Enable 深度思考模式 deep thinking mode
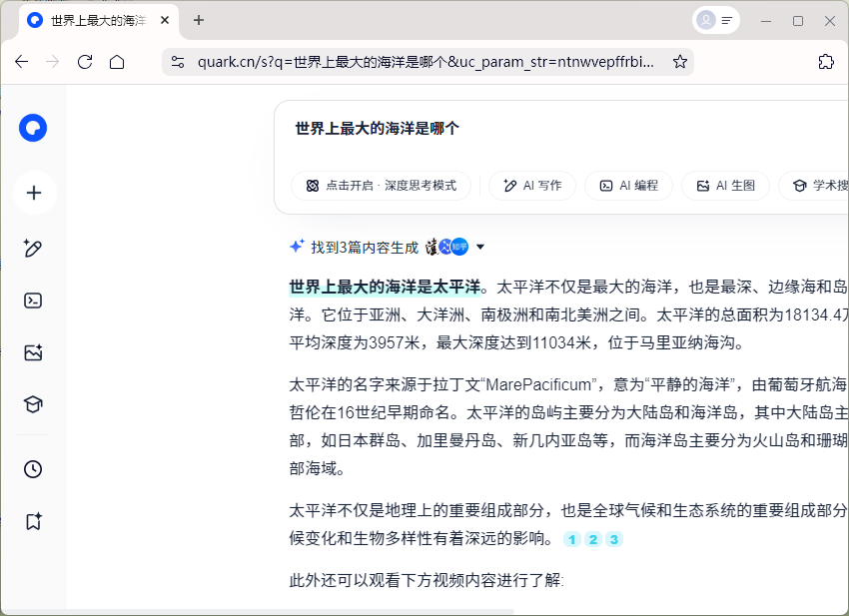Image resolution: width=849 pixels, height=616 pixels. [x=381, y=186]
